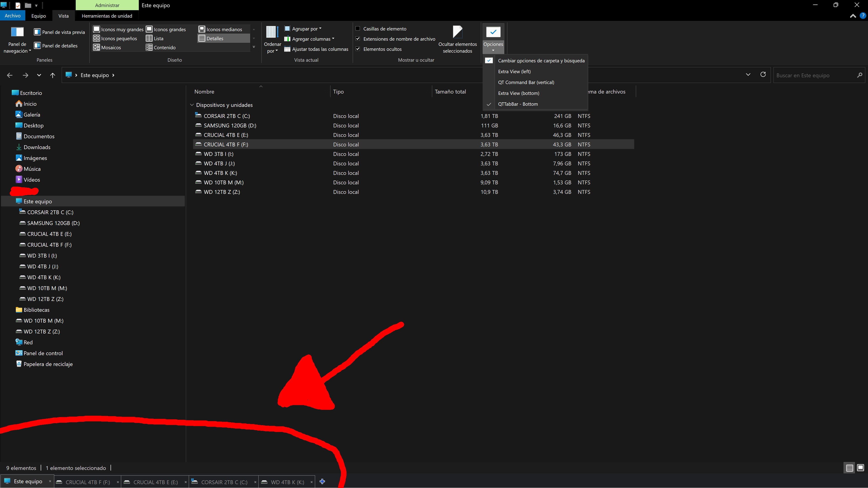Go back with the back arrow
868x488 pixels.
click(10, 75)
